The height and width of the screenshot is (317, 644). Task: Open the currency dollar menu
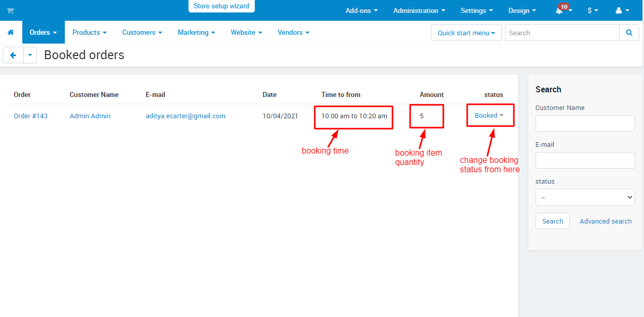click(x=593, y=10)
